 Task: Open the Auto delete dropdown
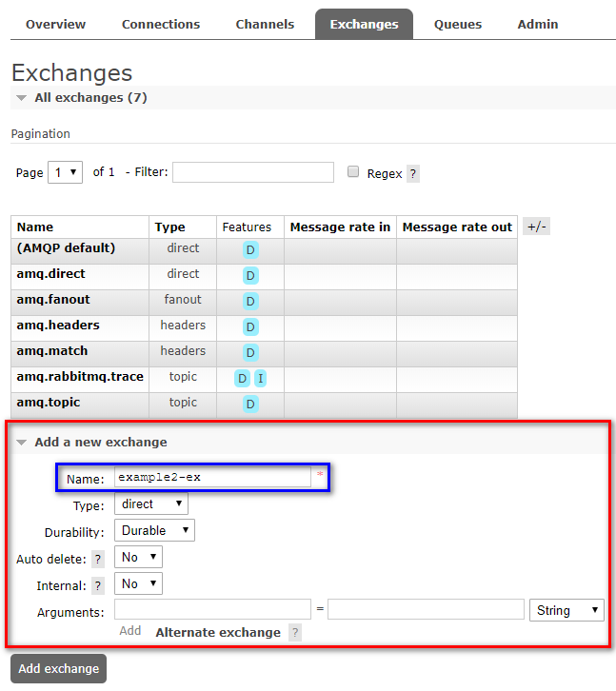coord(138,557)
